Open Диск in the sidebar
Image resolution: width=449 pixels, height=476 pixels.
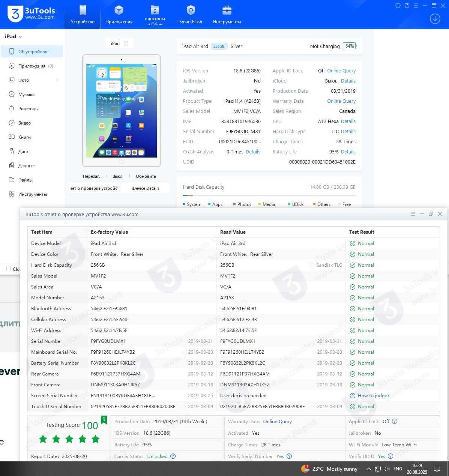click(x=32, y=152)
